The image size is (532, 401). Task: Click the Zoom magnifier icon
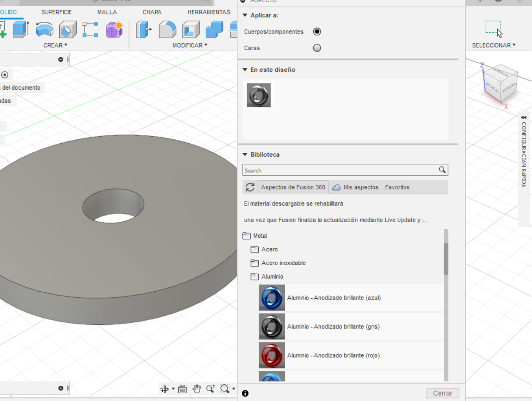click(211, 389)
